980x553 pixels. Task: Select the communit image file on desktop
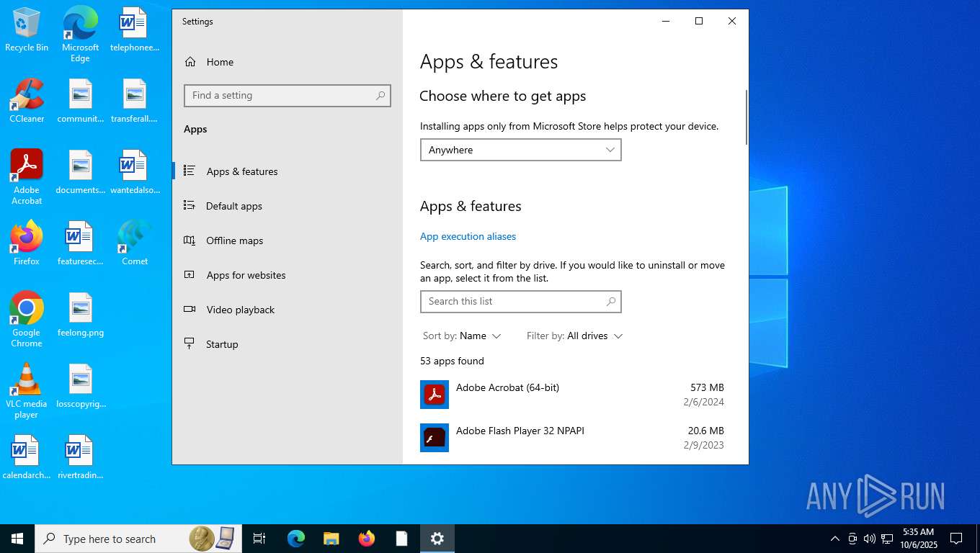click(x=81, y=101)
